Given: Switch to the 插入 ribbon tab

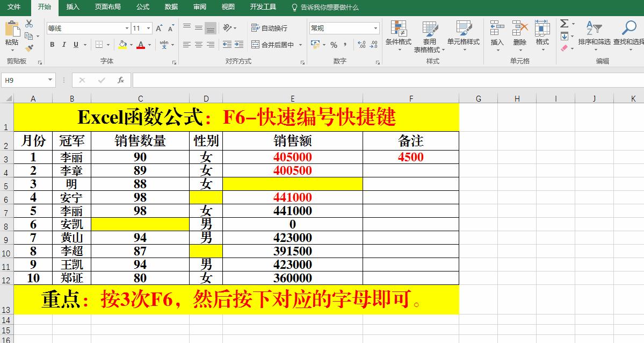Looking at the screenshot, I should [x=72, y=8].
